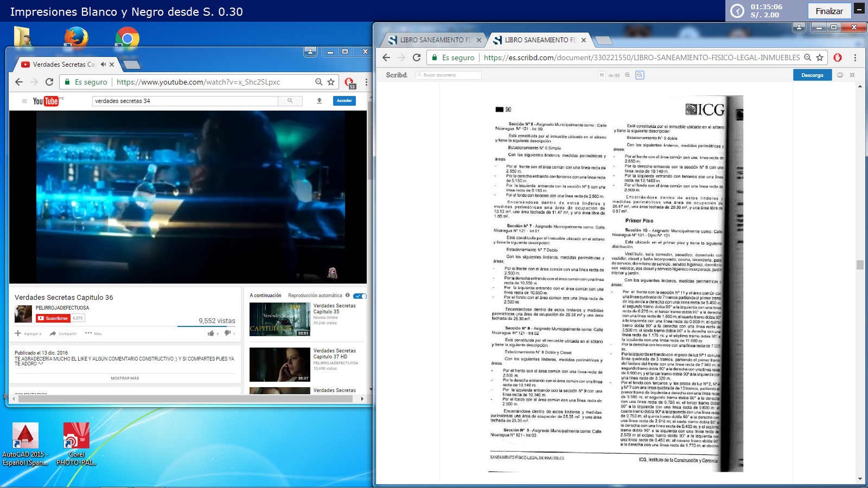Click the YouTube upload arrow icon

click(320, 101)
